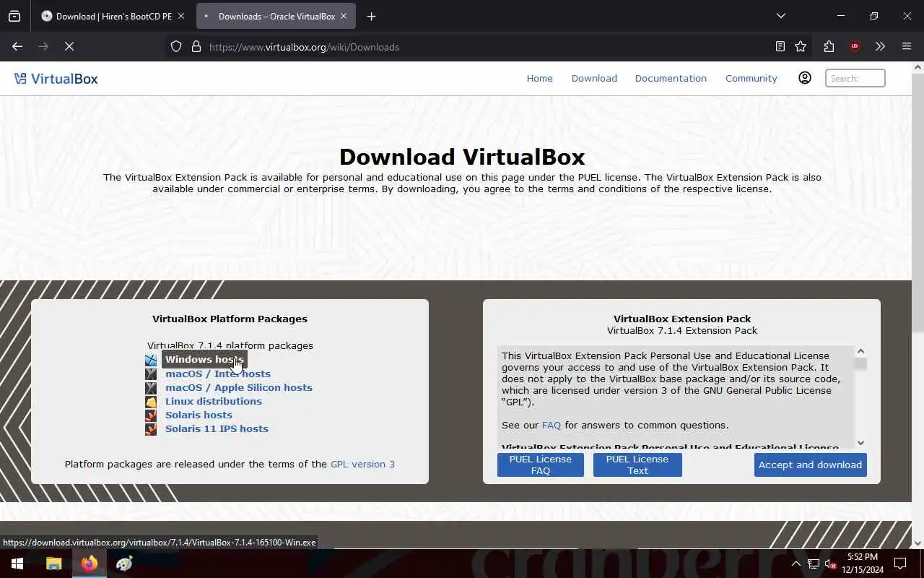Click the site Search input field
The height and width of the screenshot is (578, 924).
click(x=855, y=78)
